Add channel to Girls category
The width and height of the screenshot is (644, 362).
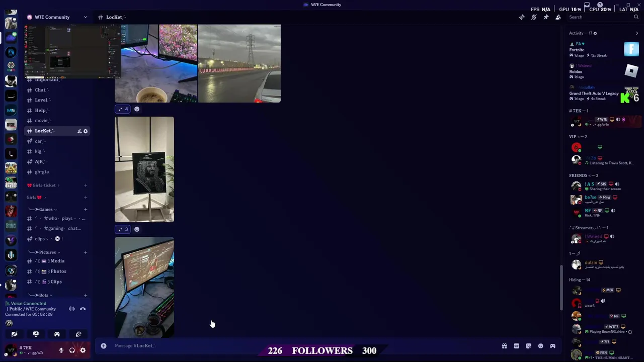(x=86, y=198)
